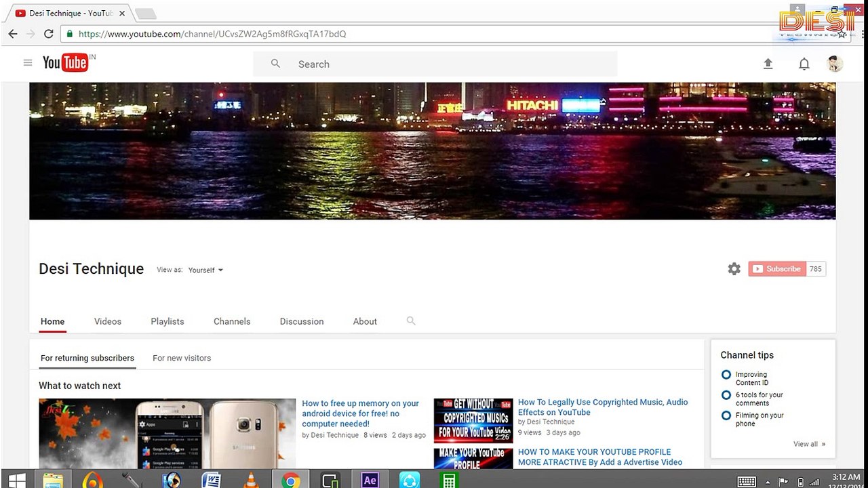Image resolution: width=868 pixels, height=488 pixels.
Task: Click 'View all' in Channel tips
Action: coord(810,444)
